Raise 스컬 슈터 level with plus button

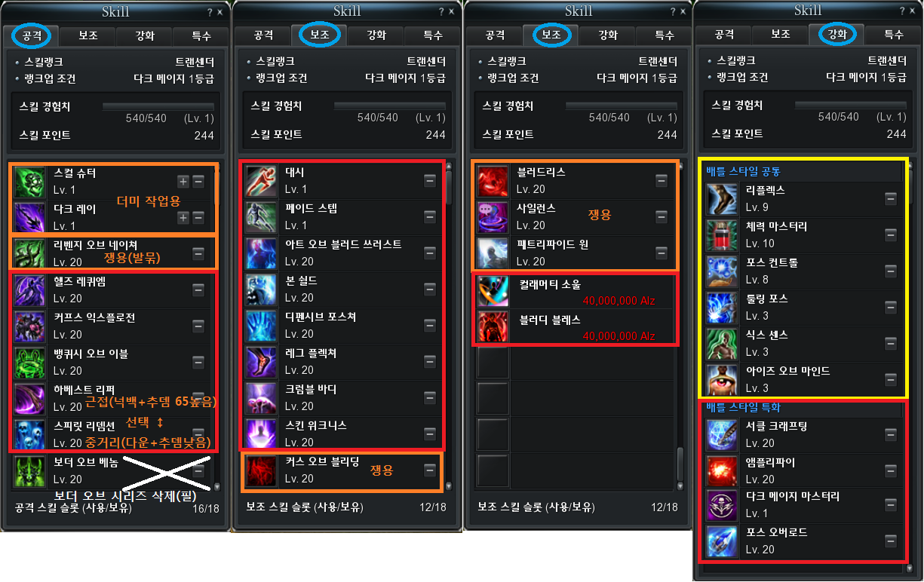[183, 181]
